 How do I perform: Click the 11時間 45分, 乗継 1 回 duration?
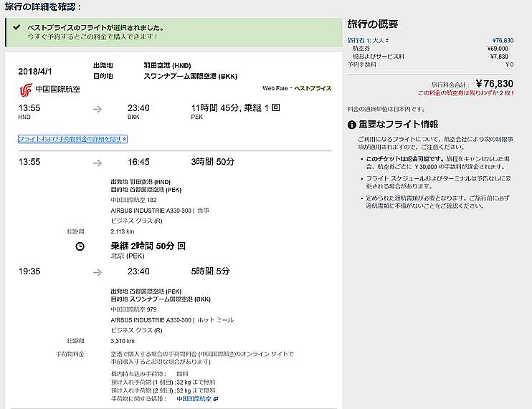(235, 108)
